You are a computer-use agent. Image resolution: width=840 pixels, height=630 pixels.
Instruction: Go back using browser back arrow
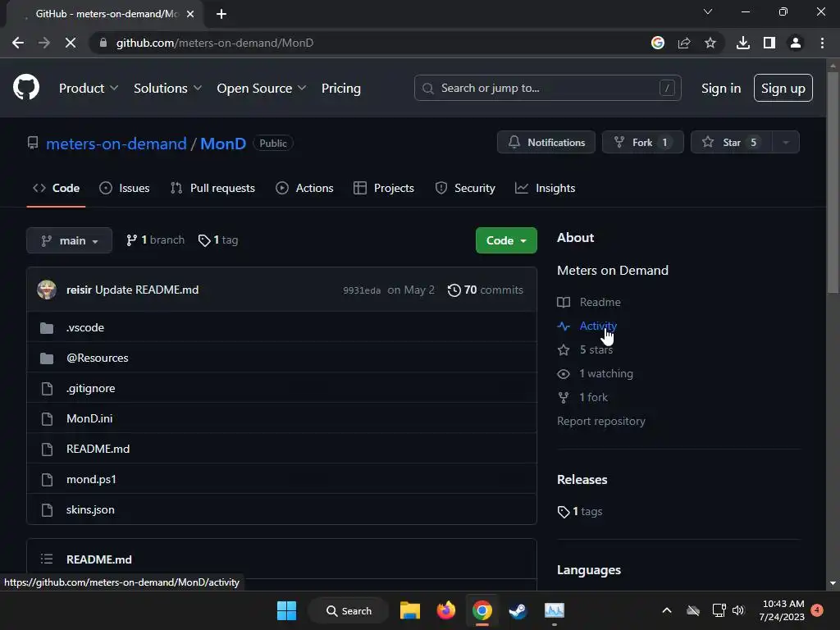point(18,43)
